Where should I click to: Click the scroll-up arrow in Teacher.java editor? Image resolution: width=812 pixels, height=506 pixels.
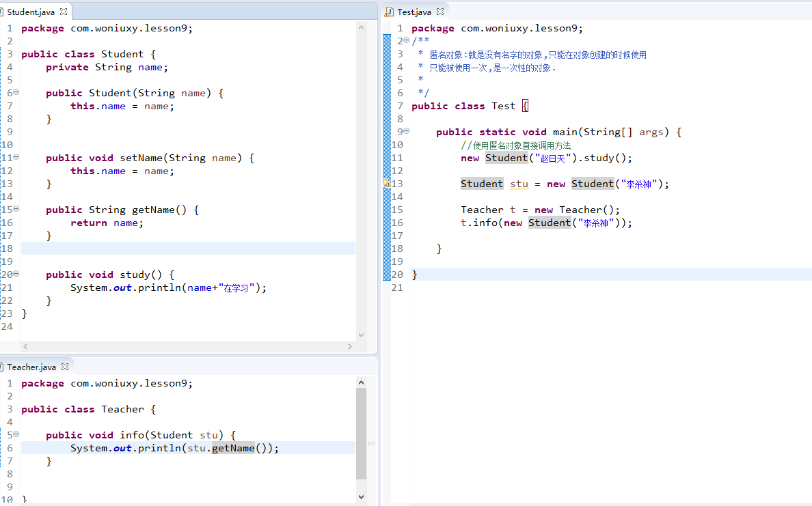[361, 382]
